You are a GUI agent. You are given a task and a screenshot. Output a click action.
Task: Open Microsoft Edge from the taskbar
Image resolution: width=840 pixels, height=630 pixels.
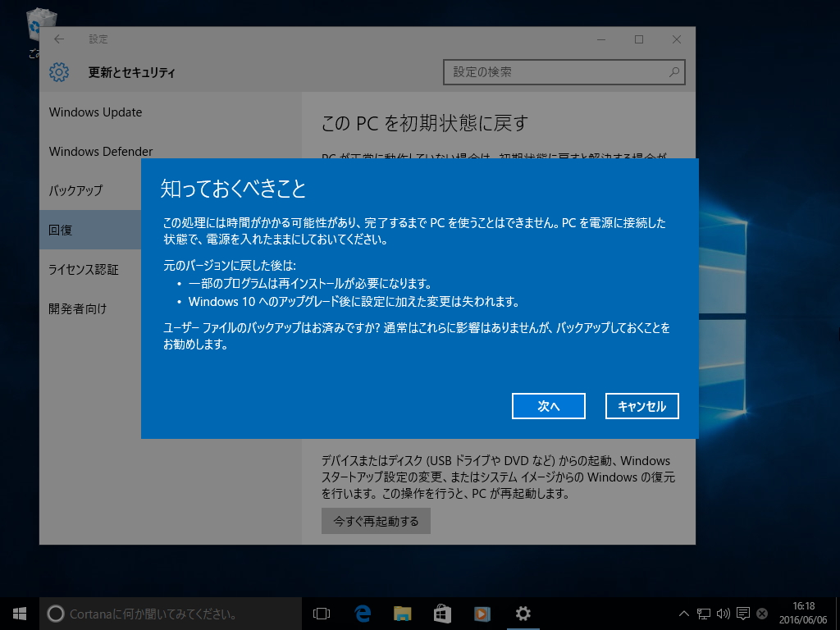pos(361,613)
